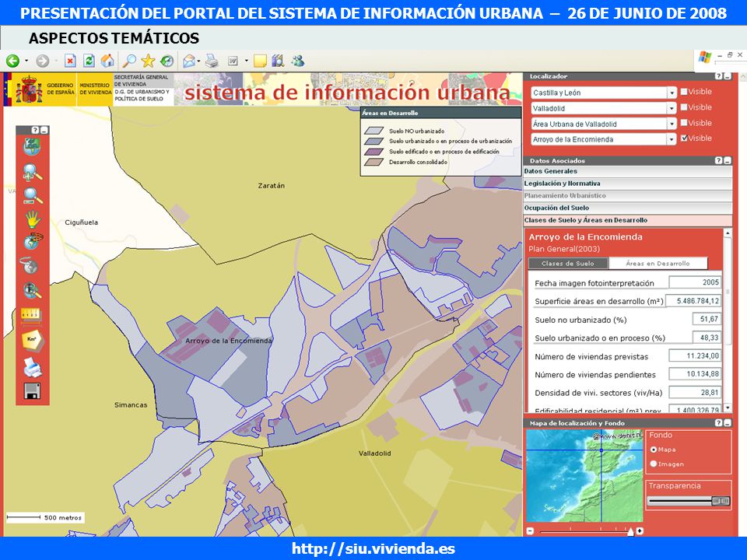
Task: Go back with the green browser arrow
Action: pos(13,61)
